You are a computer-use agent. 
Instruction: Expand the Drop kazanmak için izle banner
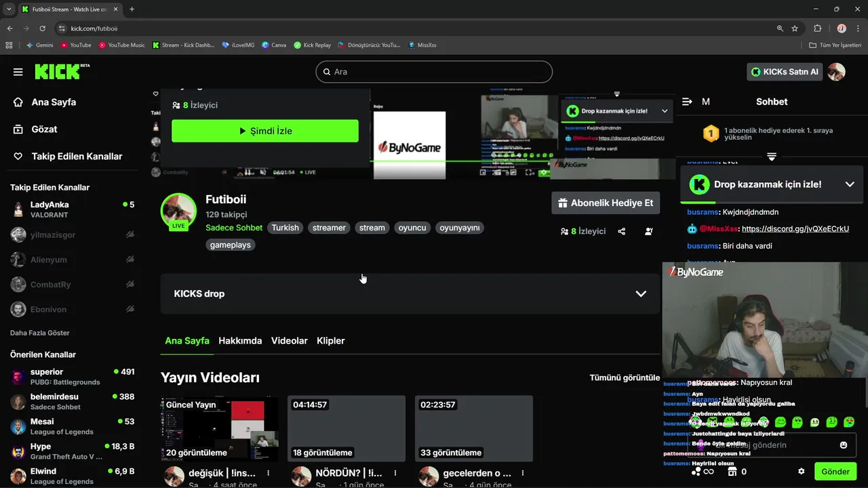point(850,184)
